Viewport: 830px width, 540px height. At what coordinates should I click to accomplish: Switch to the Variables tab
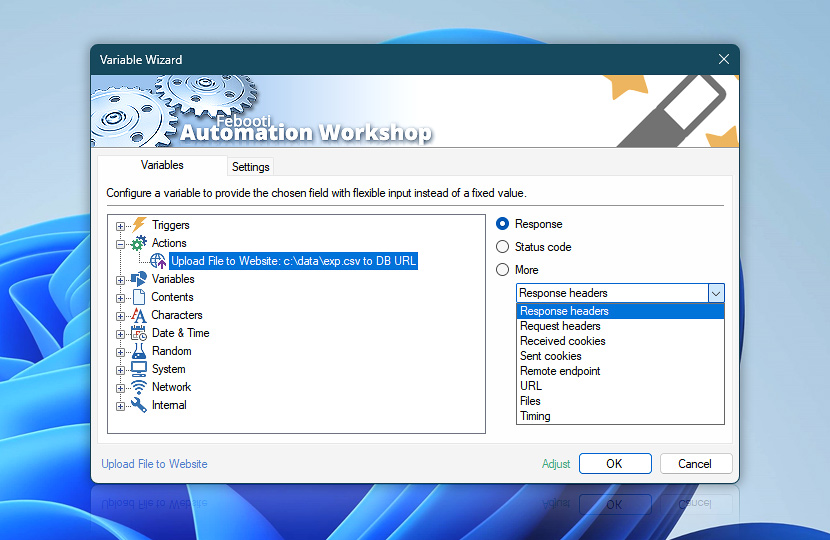pos(162,165)
